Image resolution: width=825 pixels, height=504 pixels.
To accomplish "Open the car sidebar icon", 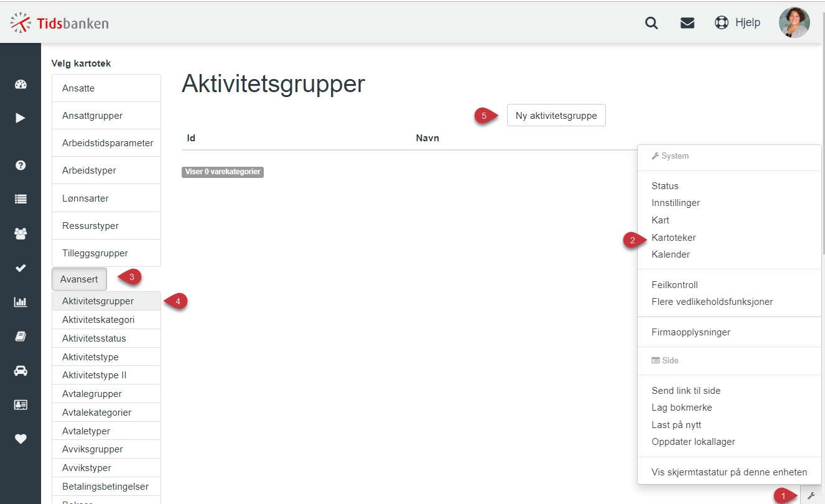I will [21, 370].
